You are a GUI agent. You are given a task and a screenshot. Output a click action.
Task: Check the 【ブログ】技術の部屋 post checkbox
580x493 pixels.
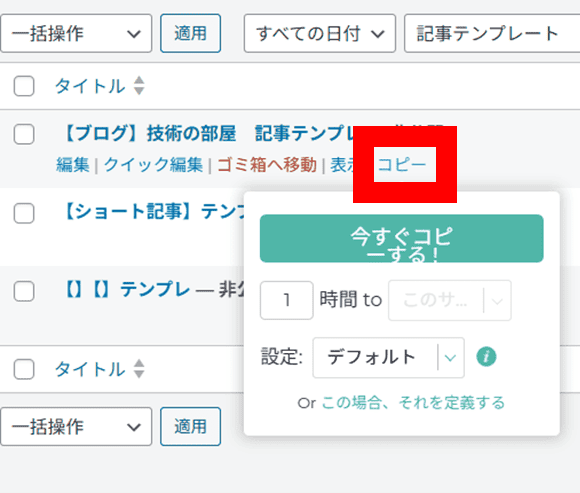(x=24, y=134)
